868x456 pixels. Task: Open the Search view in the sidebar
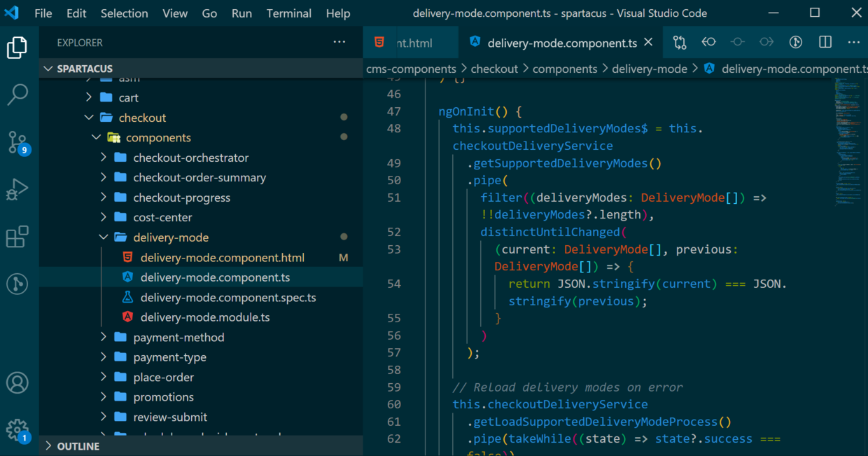tap(17, 94)
